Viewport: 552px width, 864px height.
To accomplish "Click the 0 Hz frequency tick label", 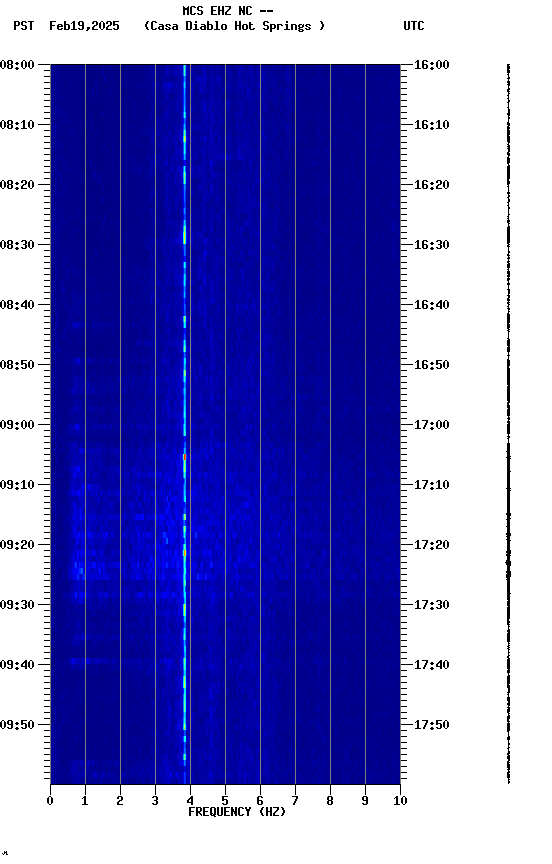I will click(x=50, y=801).
